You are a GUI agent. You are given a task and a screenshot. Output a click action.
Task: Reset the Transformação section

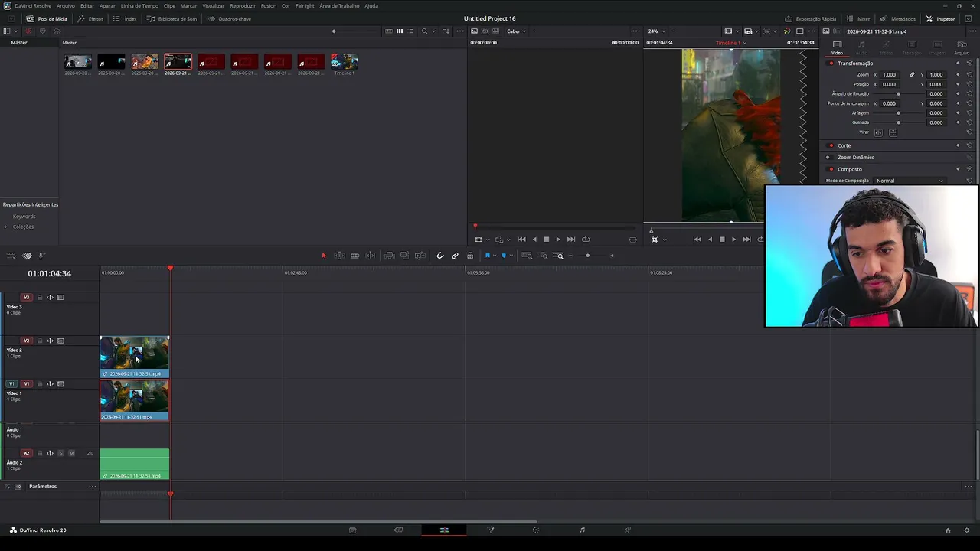pyautogui.click(x=969, y=64)
